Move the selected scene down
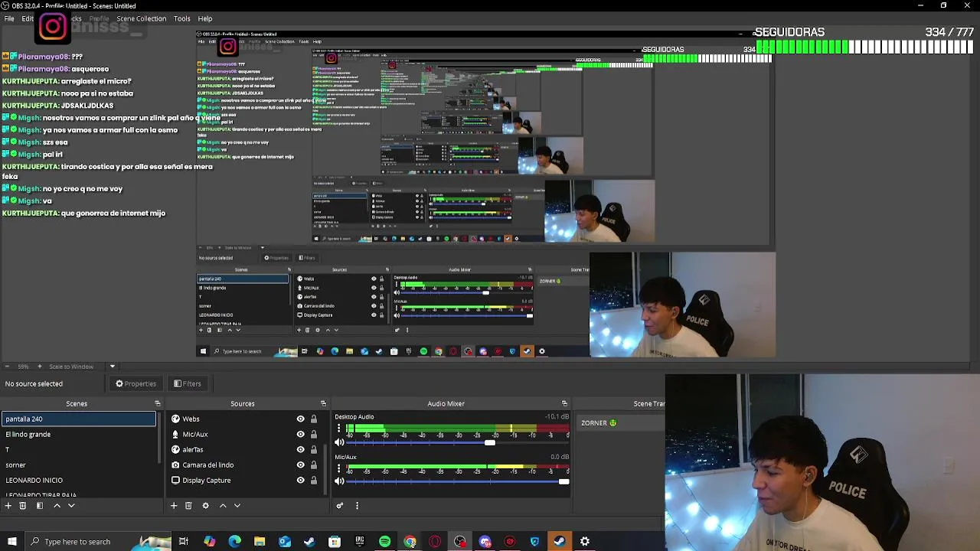Screen dimensions: 980x551 click(x=71, y=505)
